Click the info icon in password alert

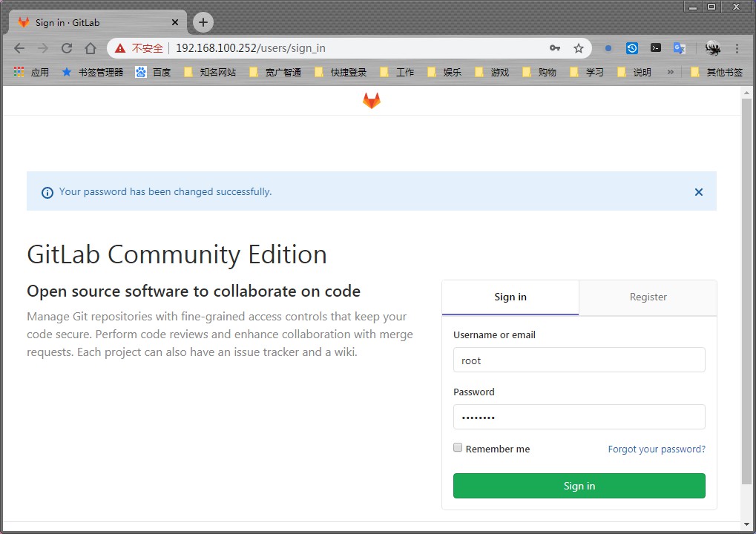click(47, 193)
